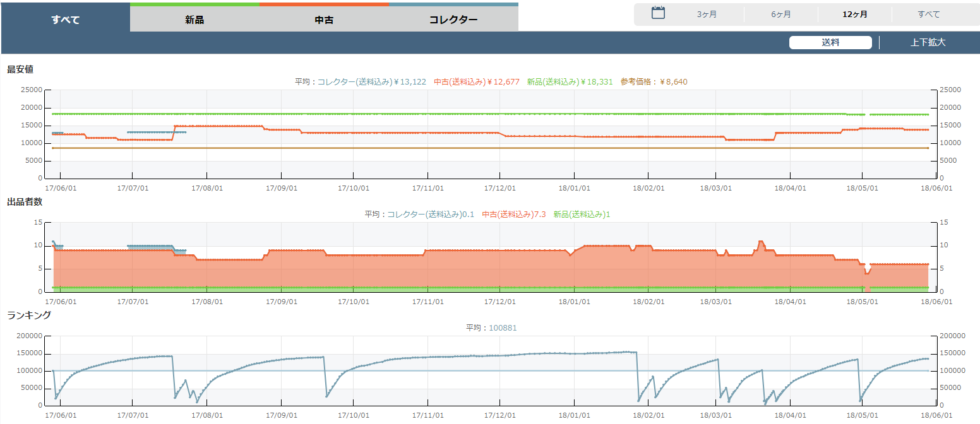Switch to the すべて tab
Screen dimensions: 980x424
tap(66, 20)
